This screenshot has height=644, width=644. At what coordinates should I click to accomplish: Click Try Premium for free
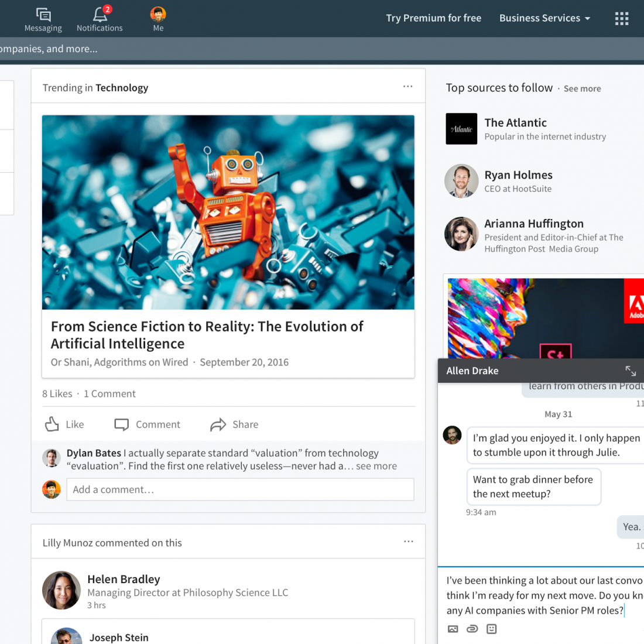point(433,18)
